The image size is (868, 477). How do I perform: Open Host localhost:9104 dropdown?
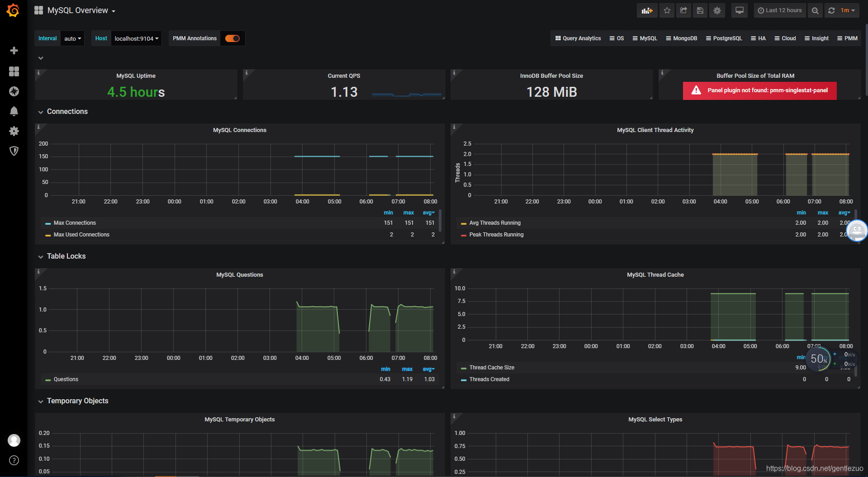click(x=136, y=38)
